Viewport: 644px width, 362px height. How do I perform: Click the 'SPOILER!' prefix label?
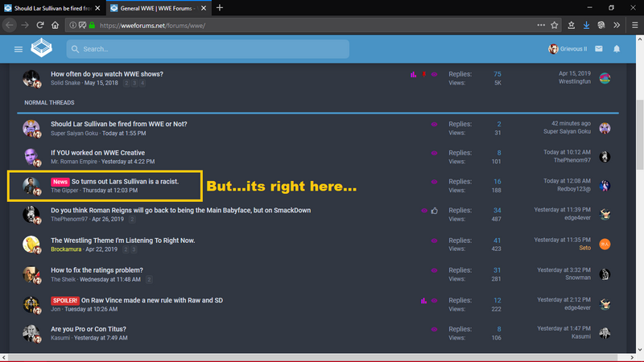coord(65,300)
